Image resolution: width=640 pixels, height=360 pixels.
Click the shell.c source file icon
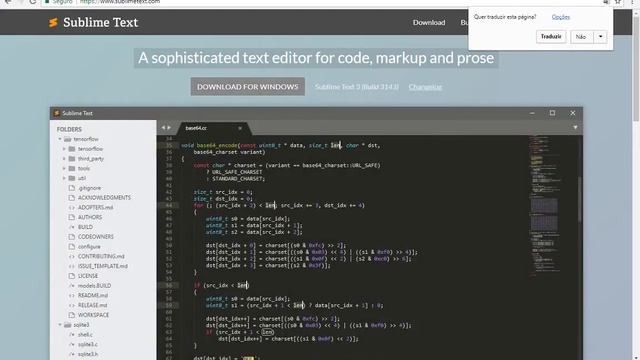coord(72,335)
